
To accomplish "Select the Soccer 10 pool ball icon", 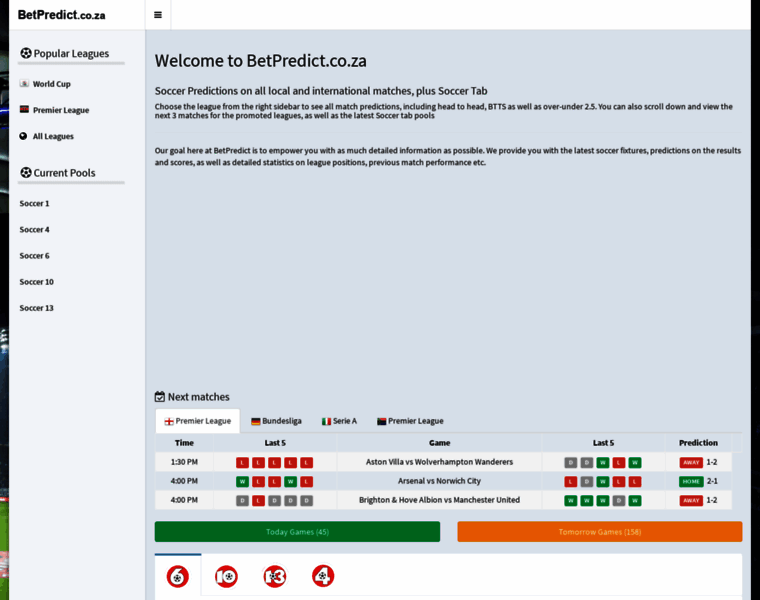I will click(x=226, y=576).
